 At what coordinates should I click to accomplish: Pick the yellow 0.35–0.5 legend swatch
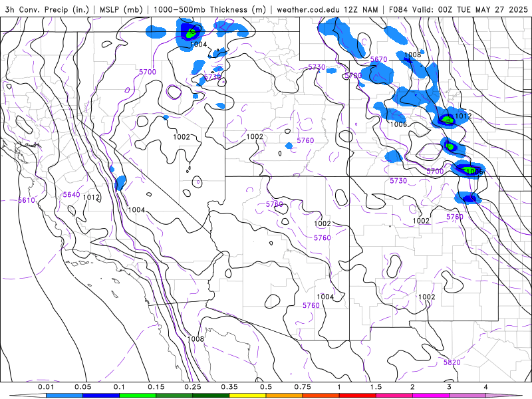pos(247,395)
